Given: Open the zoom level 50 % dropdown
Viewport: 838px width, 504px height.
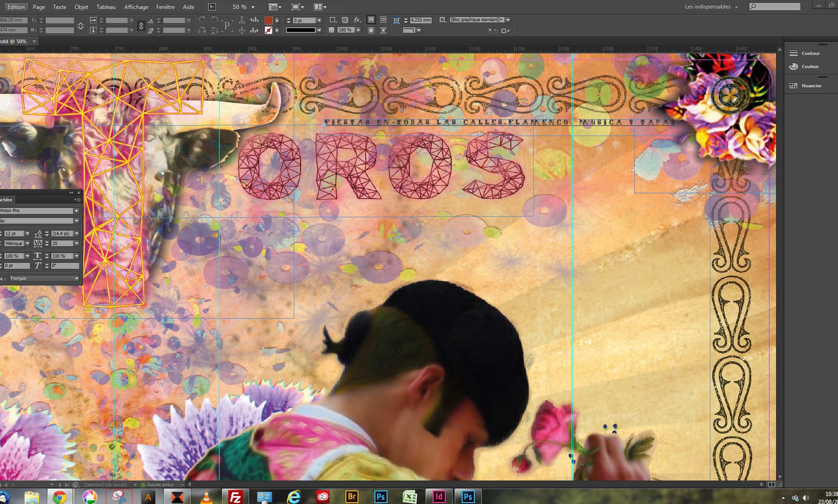Looking at the screenshot, I should (x=253, y=7).
